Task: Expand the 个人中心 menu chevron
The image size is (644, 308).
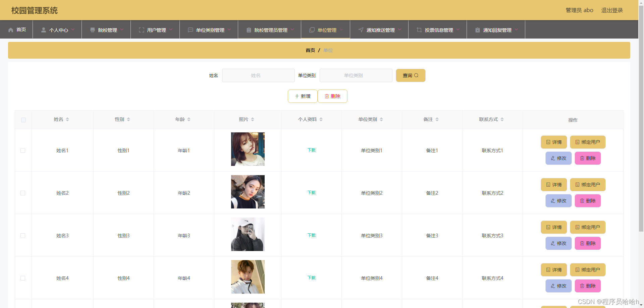Action: pos(73,29)
